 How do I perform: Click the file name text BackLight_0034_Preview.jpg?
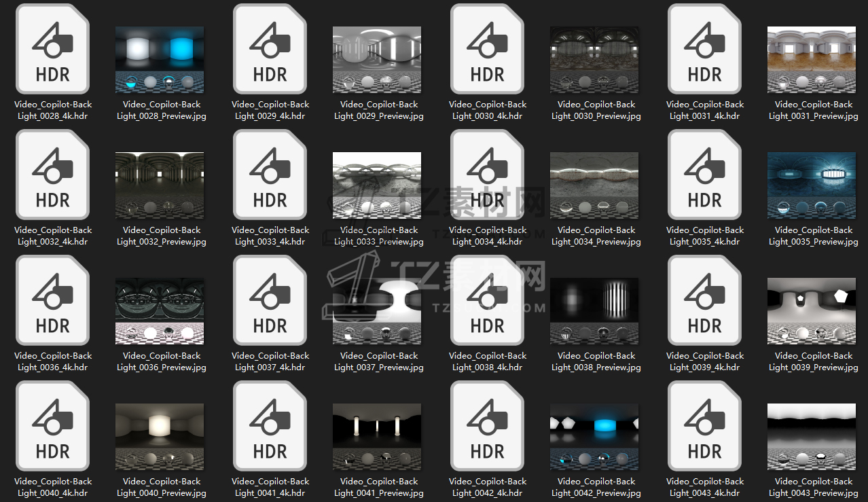tap(596, 236)
